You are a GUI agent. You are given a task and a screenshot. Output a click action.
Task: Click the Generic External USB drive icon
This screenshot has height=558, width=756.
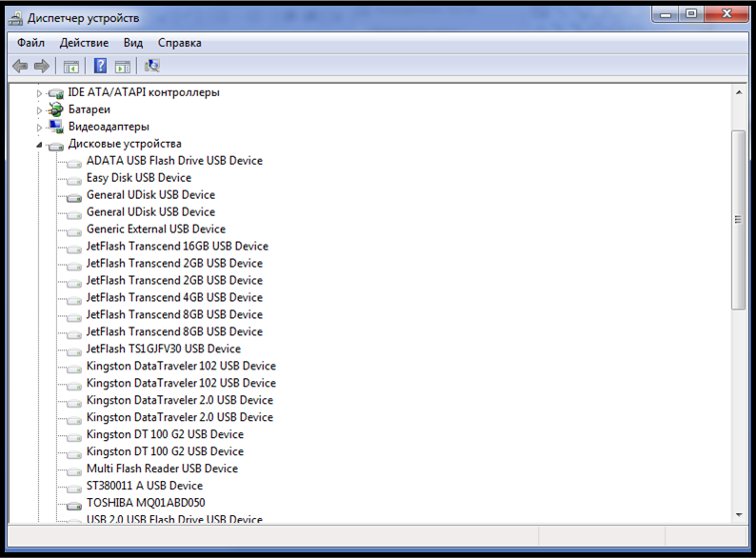click(x=73, y=231)
